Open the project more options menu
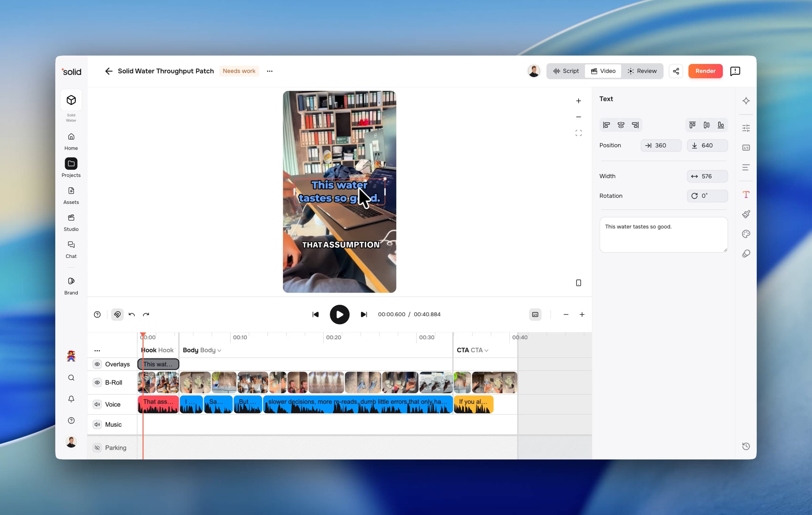The image size is (812, 515). [x=270, y=71]
